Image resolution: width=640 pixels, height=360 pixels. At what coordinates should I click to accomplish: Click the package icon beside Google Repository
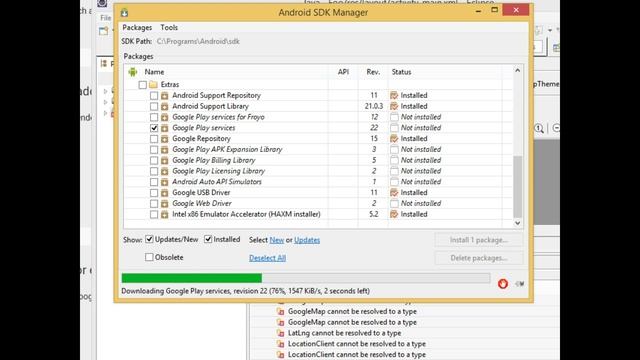pos(164,139)
